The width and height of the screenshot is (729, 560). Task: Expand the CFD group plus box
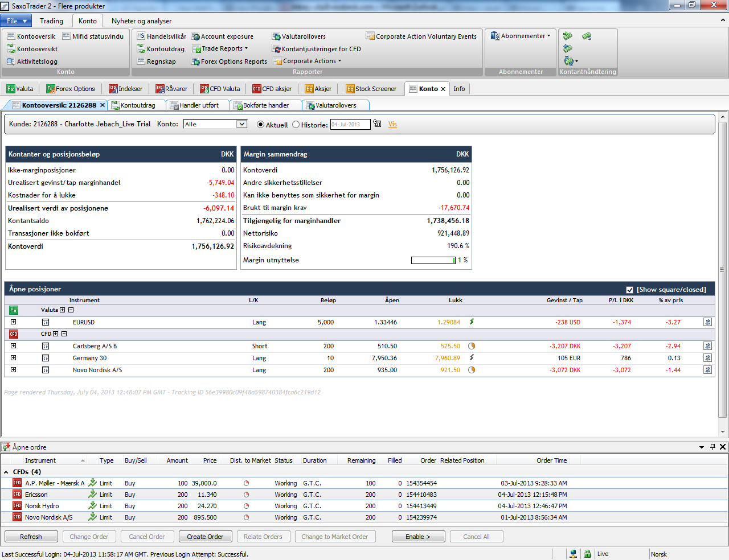[55, 334]
